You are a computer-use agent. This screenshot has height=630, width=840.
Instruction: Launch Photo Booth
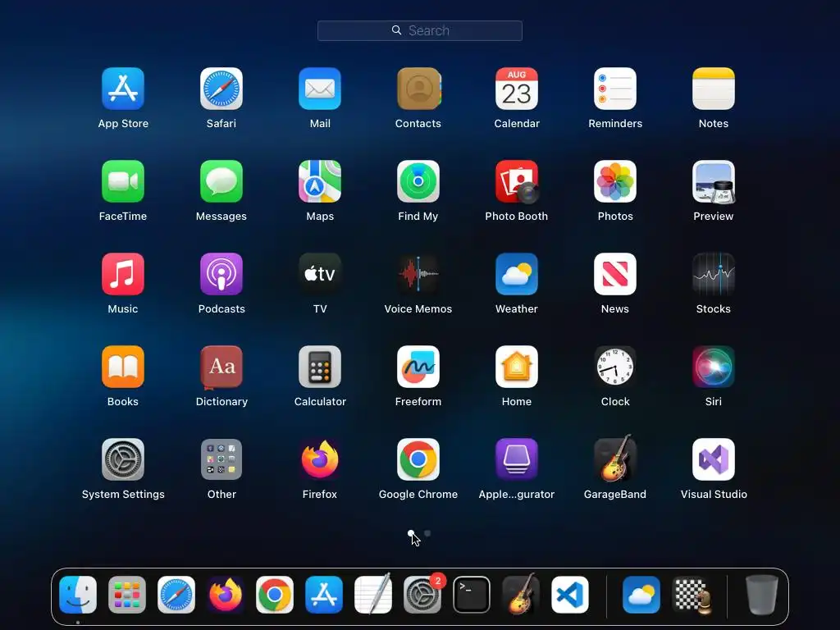(517, 181)
